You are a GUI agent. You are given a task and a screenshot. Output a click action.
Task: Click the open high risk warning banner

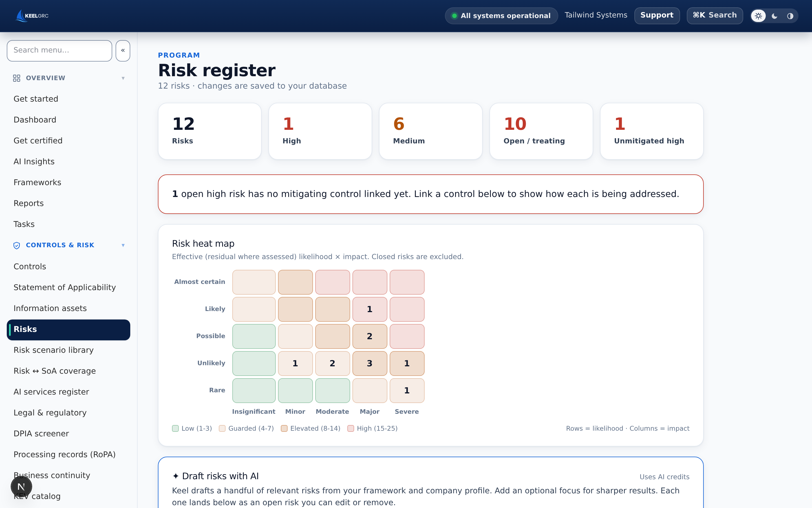431,194
